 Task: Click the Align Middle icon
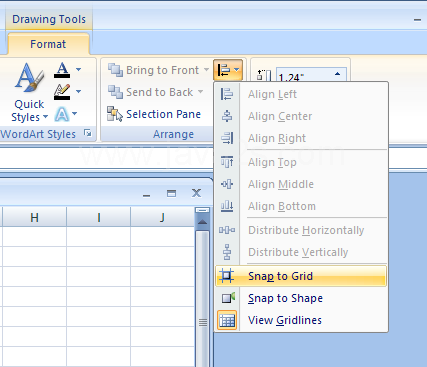point(227,184)
